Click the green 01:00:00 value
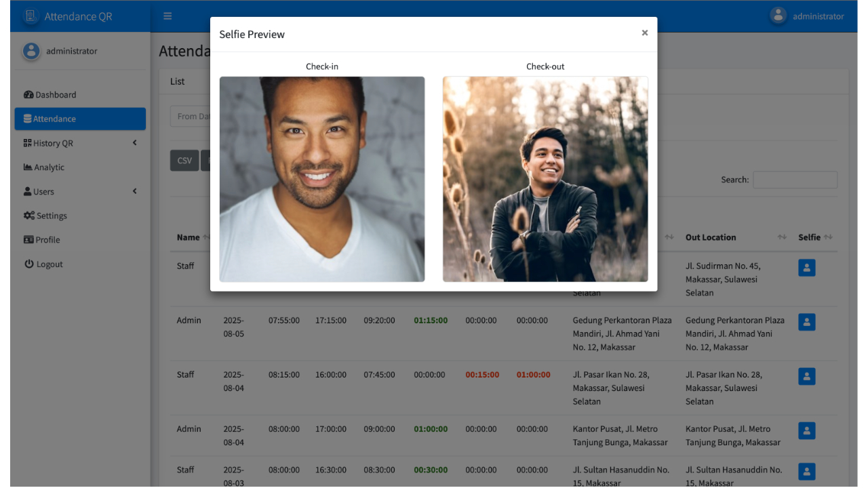868x488 pixels. [431, 429]
